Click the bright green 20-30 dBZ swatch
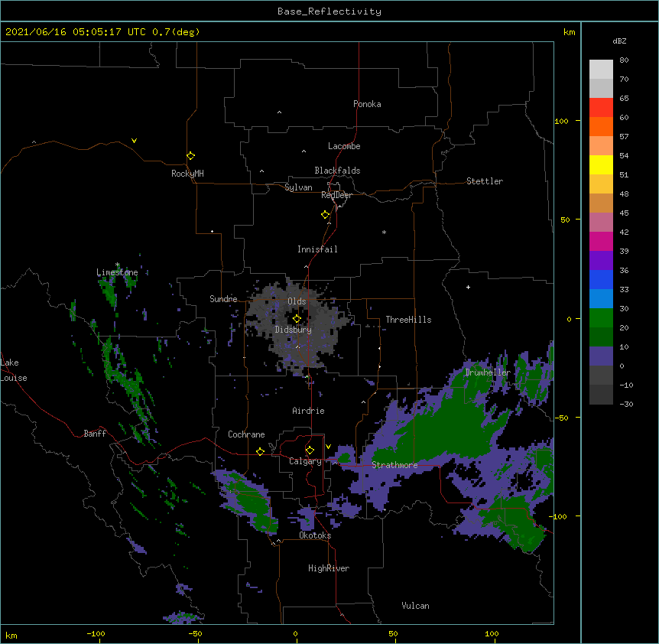The width and height of the screenshot is (659, 644). click(x=601, y=318)
